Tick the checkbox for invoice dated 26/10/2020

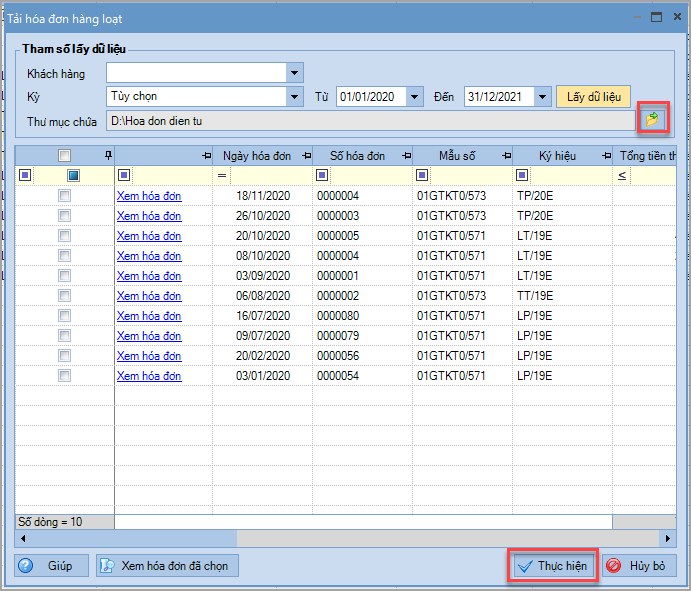(x=64, y=216)
